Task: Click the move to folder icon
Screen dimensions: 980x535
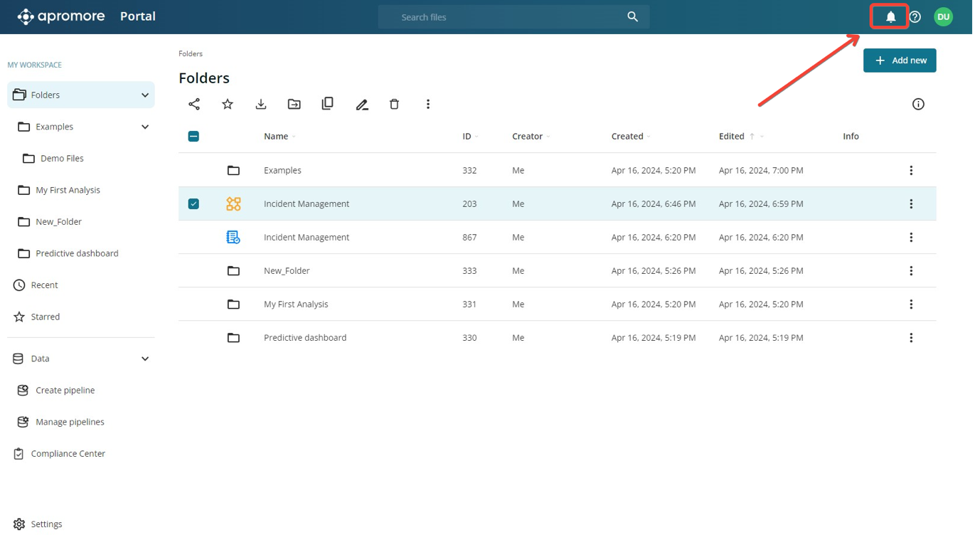Action: [x=294, y=104]
